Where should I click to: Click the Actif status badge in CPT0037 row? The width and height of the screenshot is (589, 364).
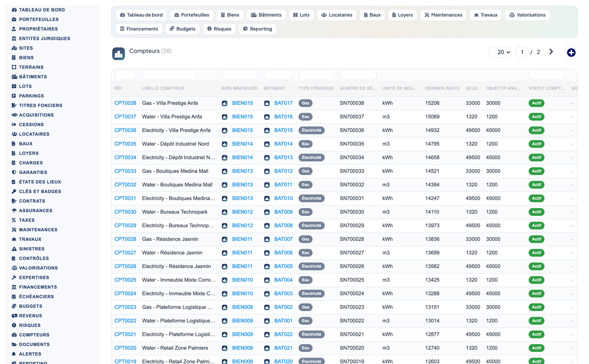[x=536, y=117]
